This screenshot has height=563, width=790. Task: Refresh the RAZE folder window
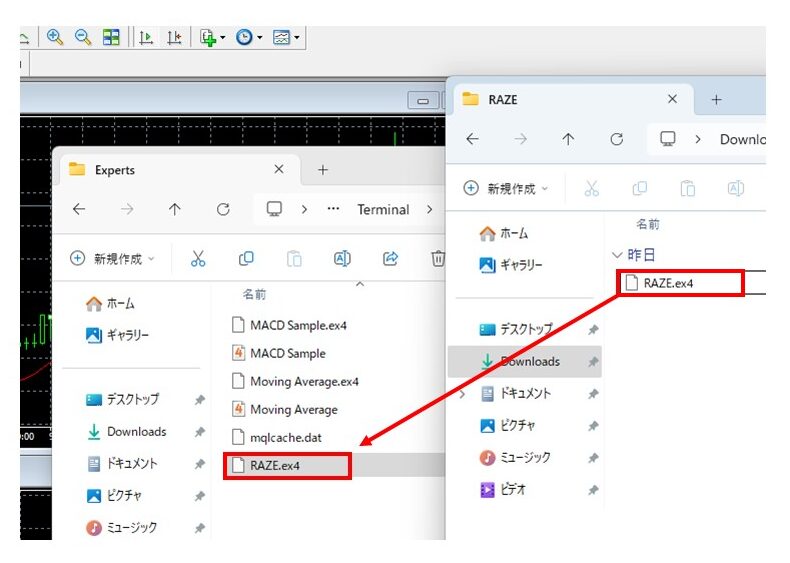[x=617, y=140]
